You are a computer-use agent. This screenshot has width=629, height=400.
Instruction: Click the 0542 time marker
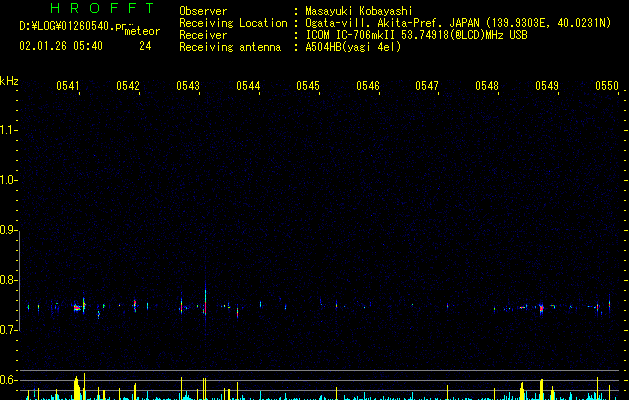coord(128,86)
